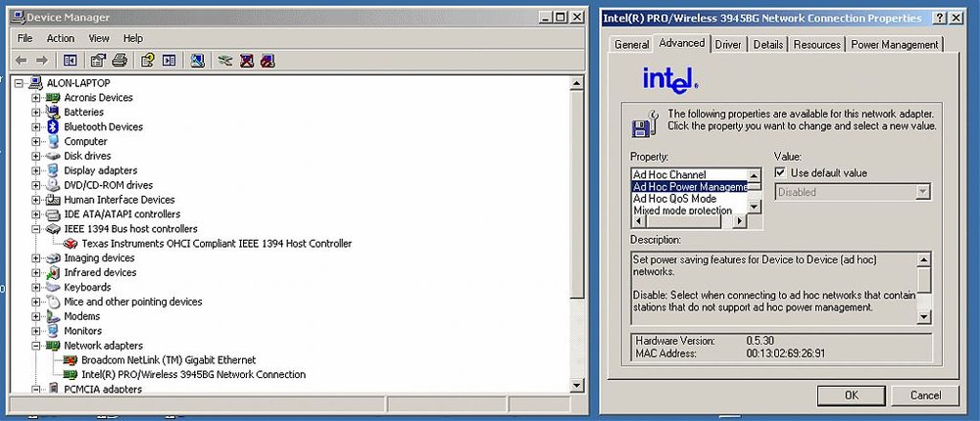
Task: Click the Uninstall device icon with the red X
Action: [x=247, y=61]
